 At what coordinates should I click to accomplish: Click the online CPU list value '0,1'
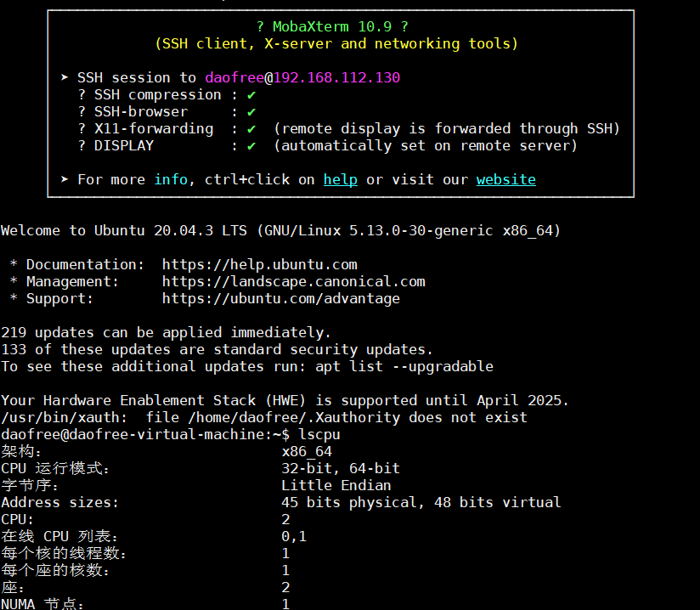click(294, 536)
